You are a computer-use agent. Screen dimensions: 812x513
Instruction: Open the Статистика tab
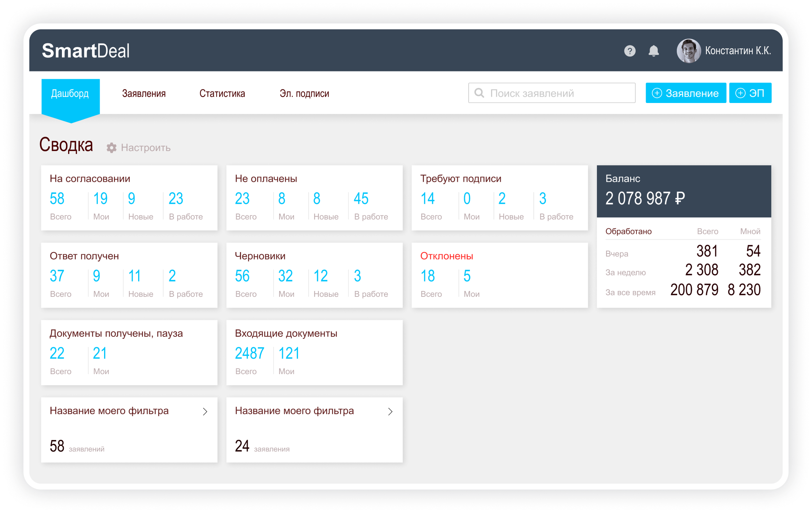(x=222, y=93)
